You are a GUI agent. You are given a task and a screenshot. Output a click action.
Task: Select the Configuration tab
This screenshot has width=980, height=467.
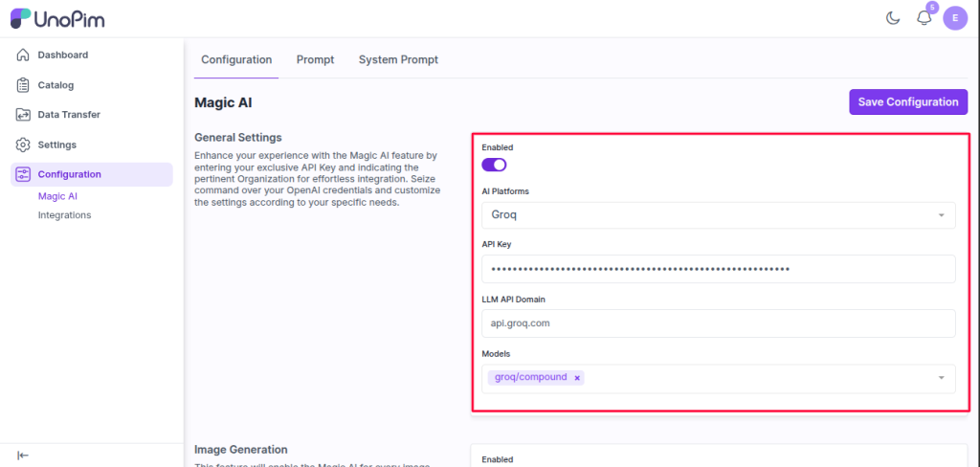[236, 59]
